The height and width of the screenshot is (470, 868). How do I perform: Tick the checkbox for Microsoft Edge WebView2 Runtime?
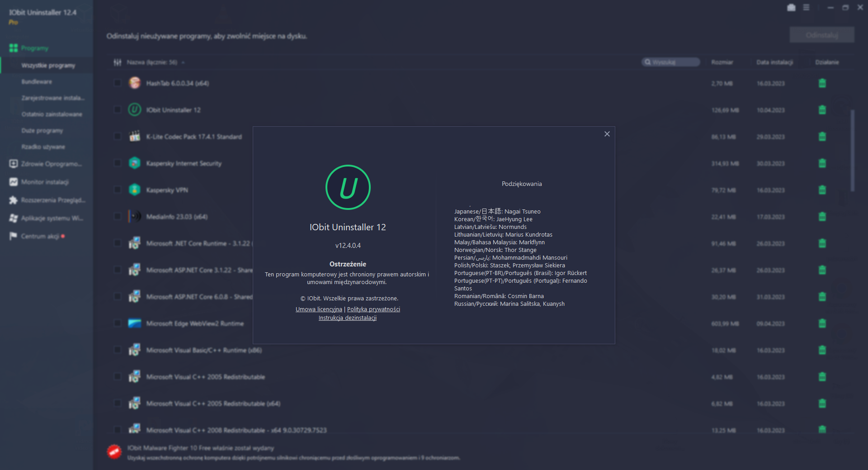[118, 323]
